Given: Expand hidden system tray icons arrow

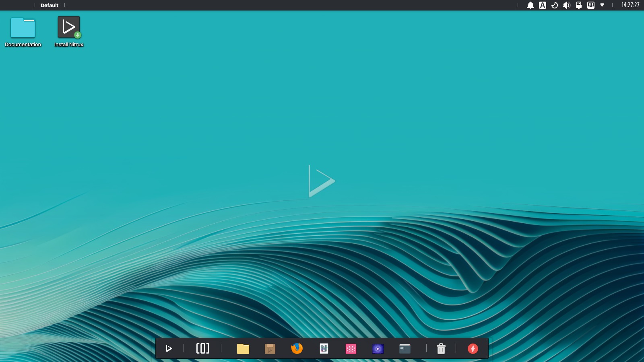Looking at the screenshot, I should 602,5.
